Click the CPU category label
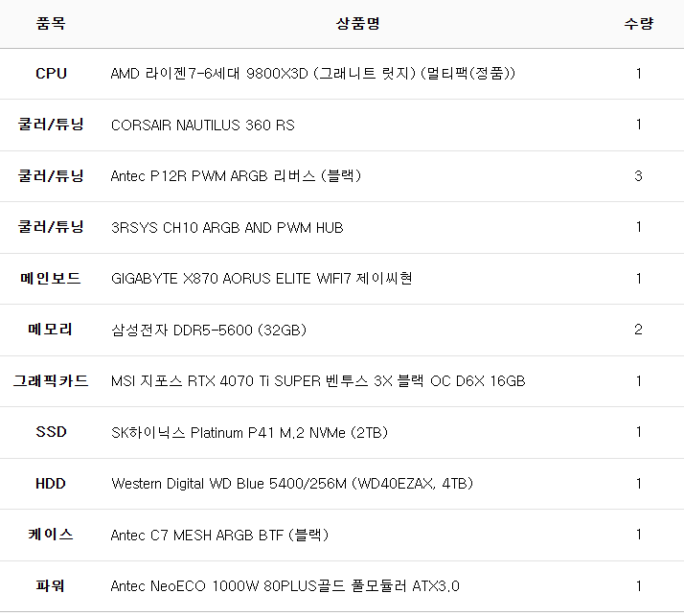The height and width of the screenshot is (616, 684). 51,74
